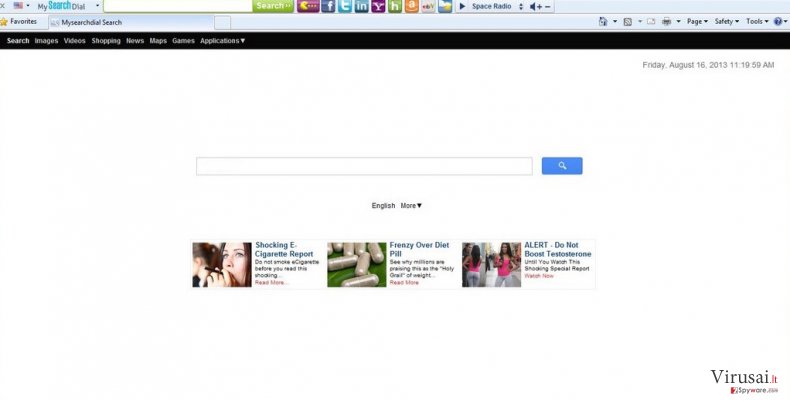Viewport: 790px width, 402px height.
Task: Click the main page search input box
Action: [x=364, y=166]
